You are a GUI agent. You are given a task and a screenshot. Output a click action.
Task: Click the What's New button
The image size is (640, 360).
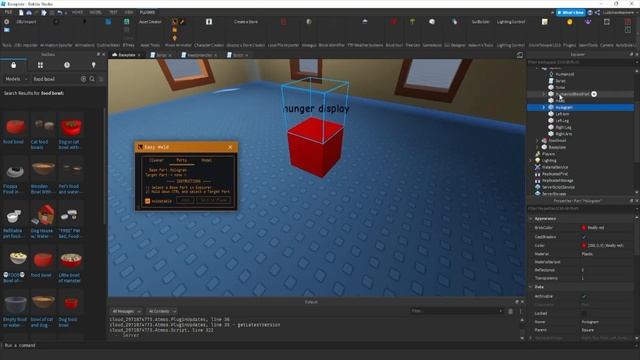pos(571,13)
